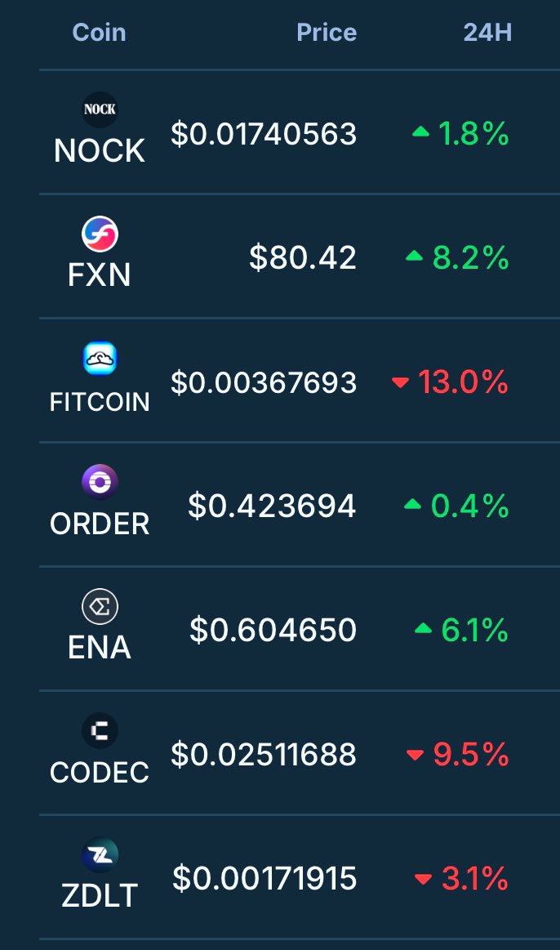Click the ZDLT coin logo icon

click(x=100, y=855)
